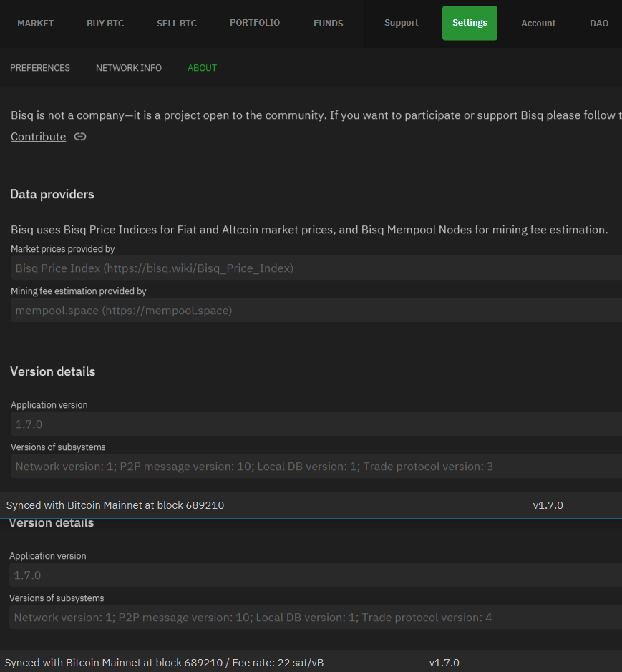Click the upper Application version 1.7.0 field
This screenshot has width=622, height=672.
click(x=316, y=424)
